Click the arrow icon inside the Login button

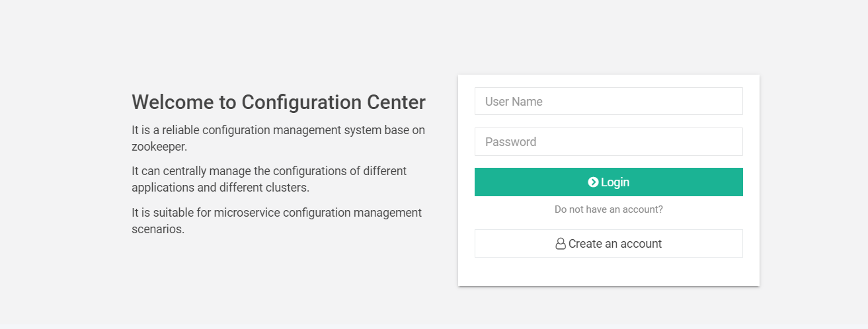coord(593,182)
